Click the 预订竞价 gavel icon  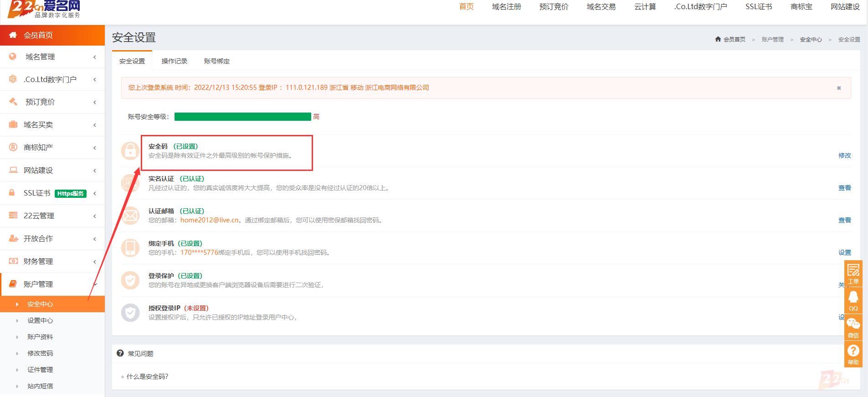13,102
